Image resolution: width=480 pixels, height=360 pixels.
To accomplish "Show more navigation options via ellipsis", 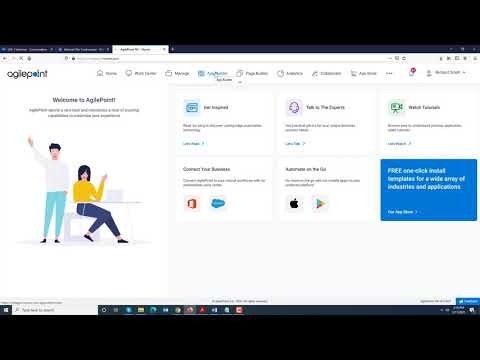I will [x=389, y=73].
